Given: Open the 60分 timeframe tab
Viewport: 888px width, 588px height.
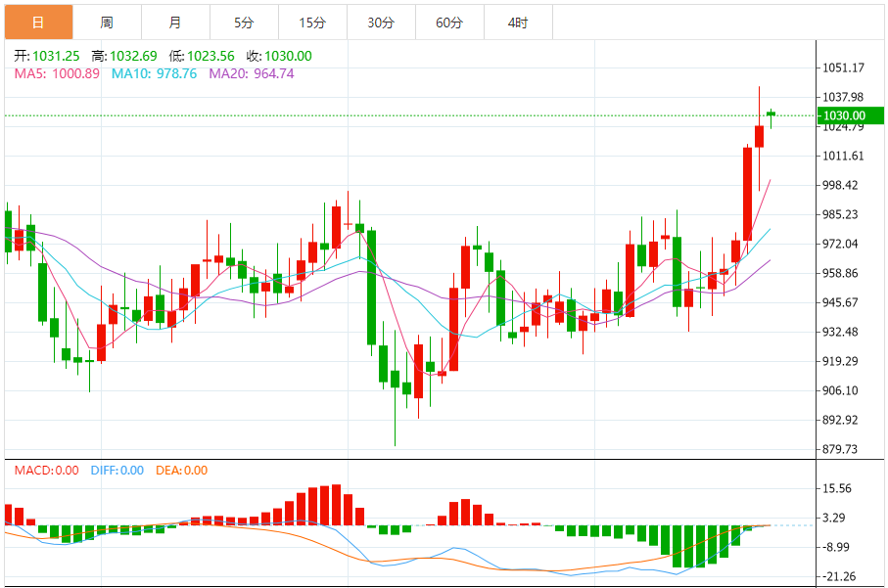Looking at the screenshot, I should click(449, 23).
